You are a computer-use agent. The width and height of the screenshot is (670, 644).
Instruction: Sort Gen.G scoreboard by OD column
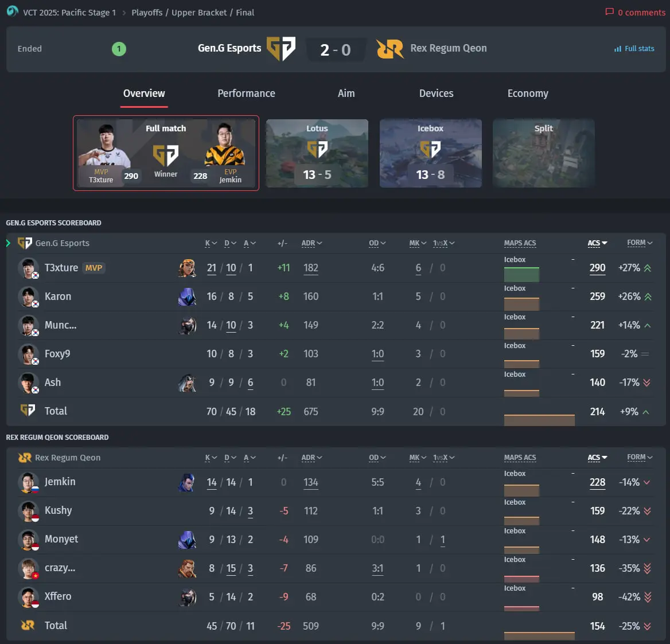(377, 243)
